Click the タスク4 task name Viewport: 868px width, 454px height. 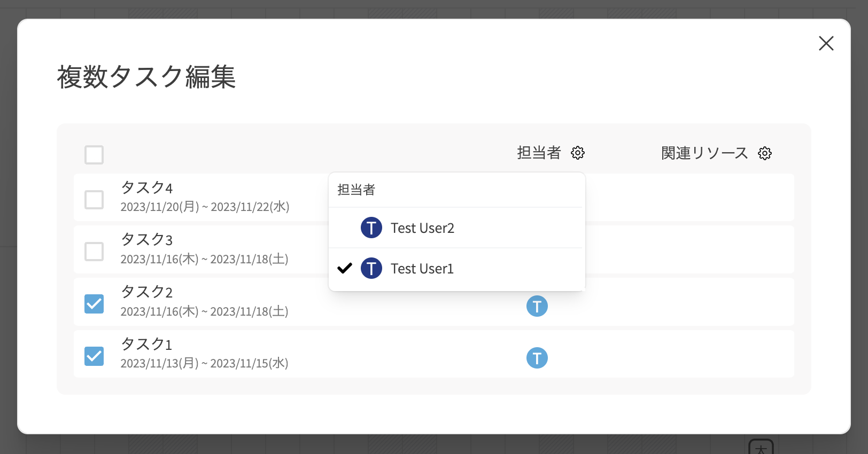point(147,188)
